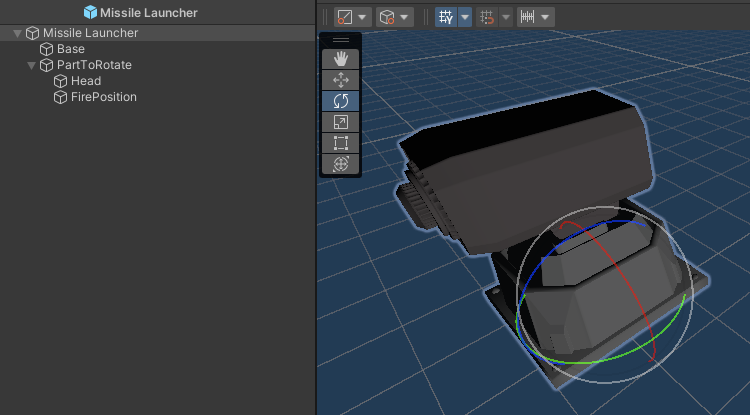The width and height of the screenshot is (750, 415).
Task: Open the increment snap settings dropdown
Action: coord(546,17)
